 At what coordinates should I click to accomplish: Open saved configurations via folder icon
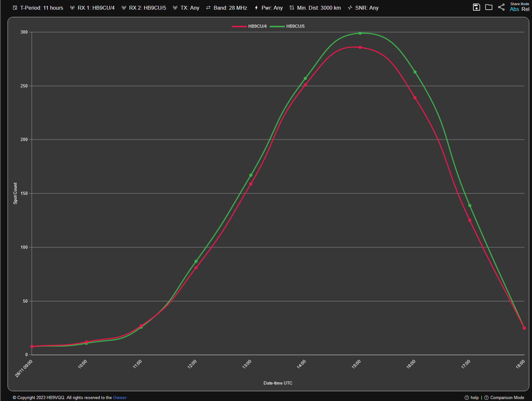pyautogui.click(x=489, y=7)
